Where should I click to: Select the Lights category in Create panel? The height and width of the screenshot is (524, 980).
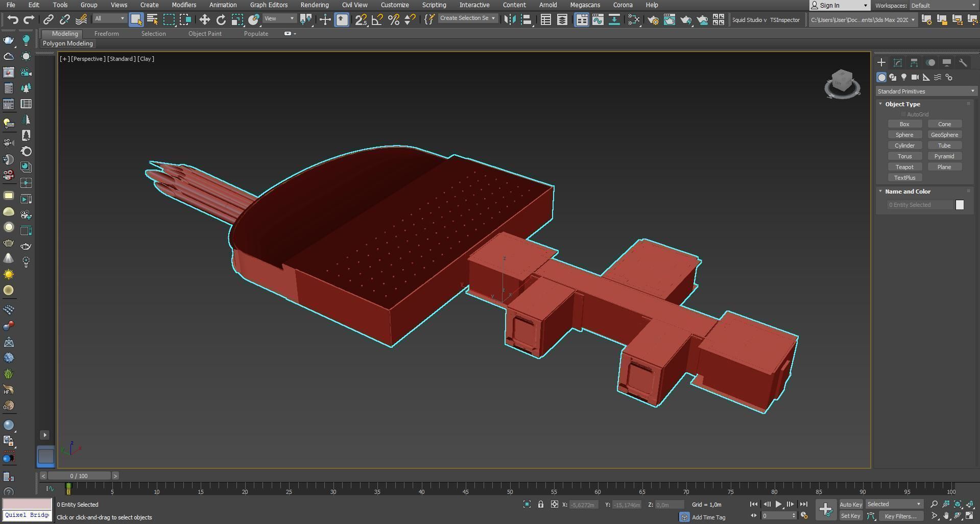904,77
